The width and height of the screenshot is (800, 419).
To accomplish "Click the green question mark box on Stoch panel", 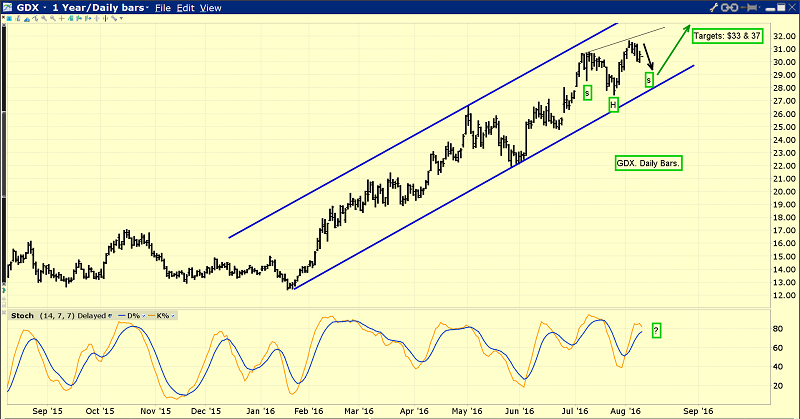I will point(656,330).
